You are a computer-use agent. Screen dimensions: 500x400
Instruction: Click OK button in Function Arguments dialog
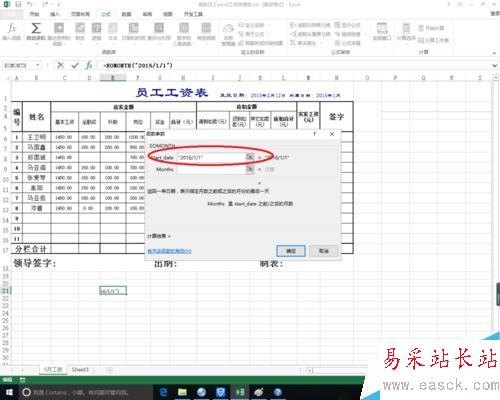(x=291, y=251)
